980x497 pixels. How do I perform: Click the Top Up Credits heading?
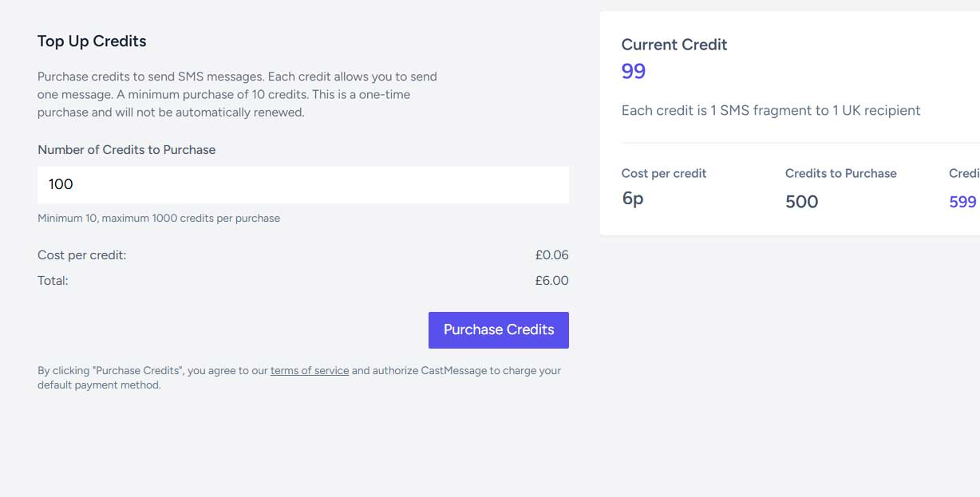92,41
